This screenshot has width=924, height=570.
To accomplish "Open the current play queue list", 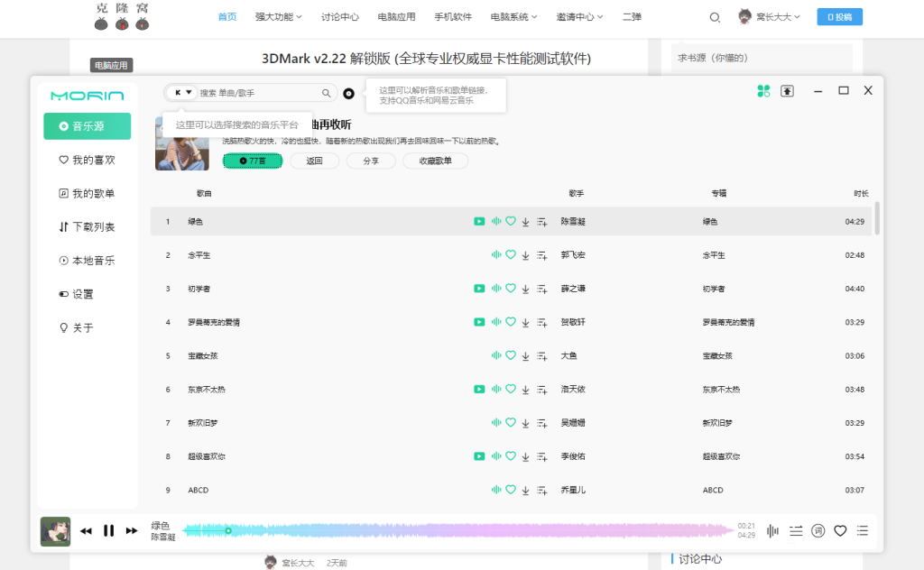I will tap(863, 531).
